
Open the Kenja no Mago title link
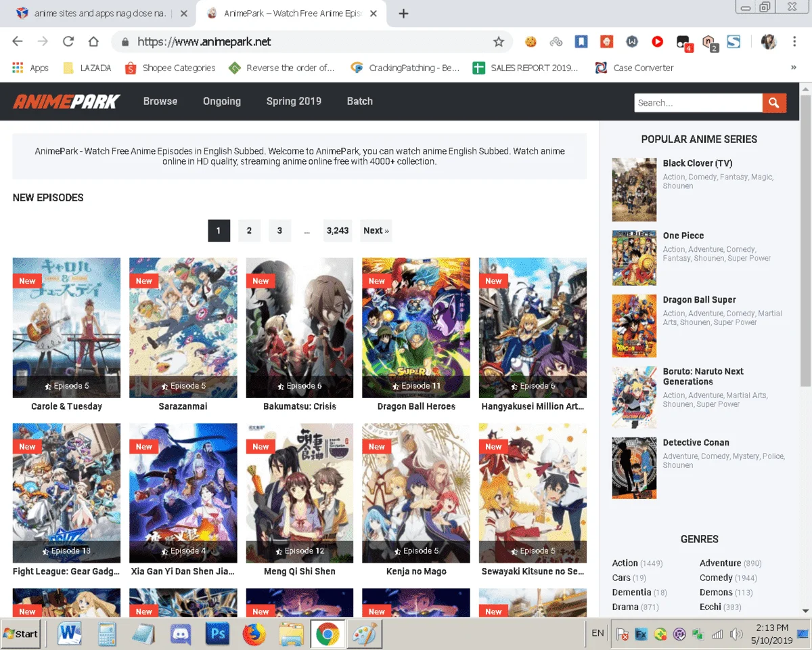click(x=416, y=571)
